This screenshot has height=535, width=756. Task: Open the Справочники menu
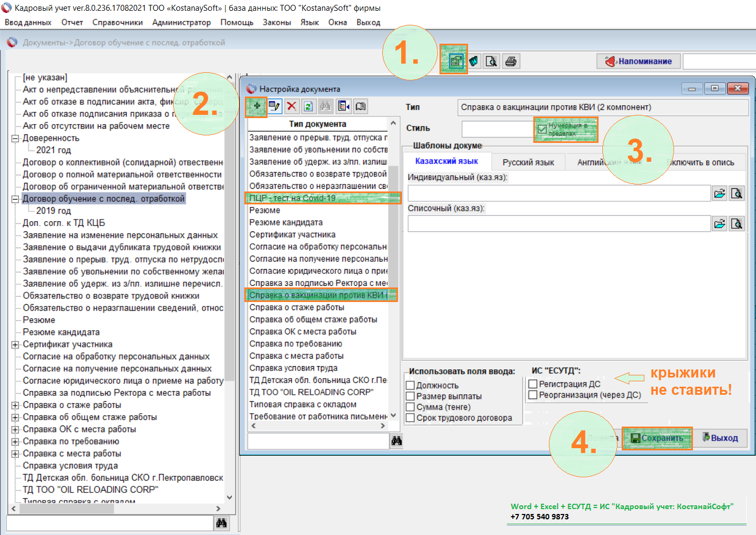(118, 22)
